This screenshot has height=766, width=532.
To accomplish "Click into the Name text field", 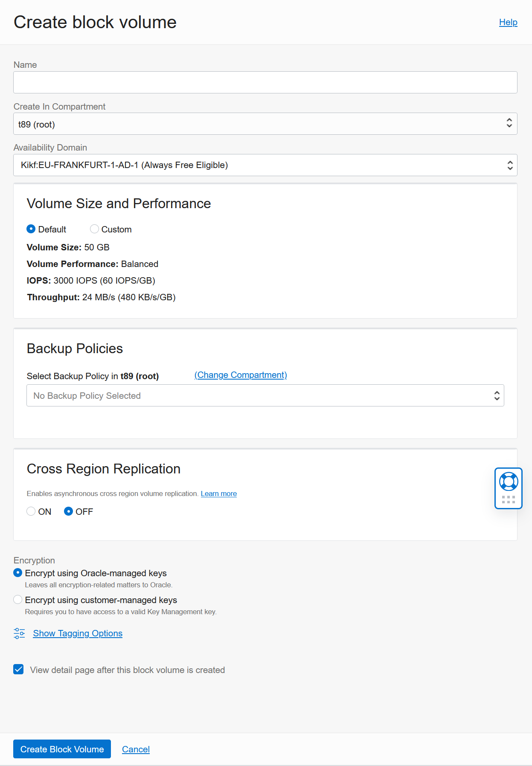I will tap(265, 82).
